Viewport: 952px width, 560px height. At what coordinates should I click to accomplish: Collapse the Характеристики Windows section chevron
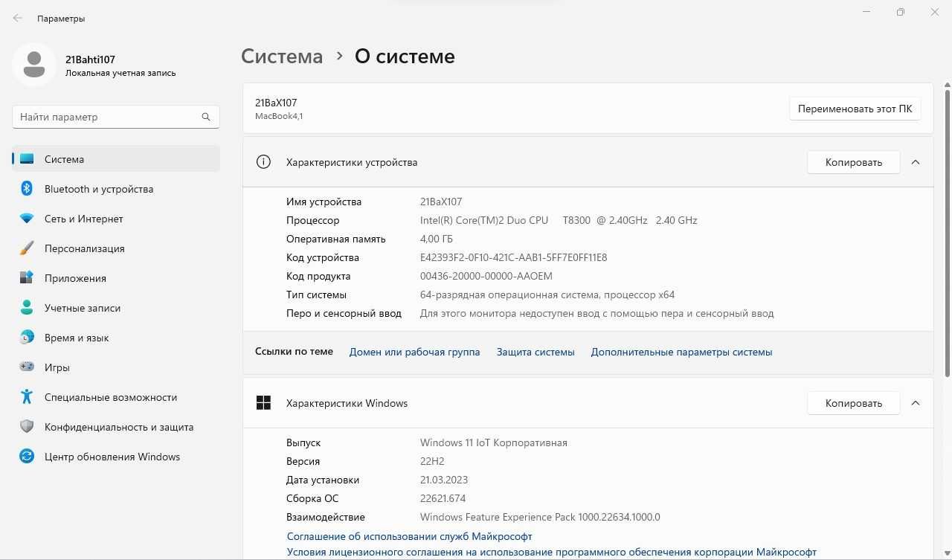pyautogui.click(x=916, y=403)
